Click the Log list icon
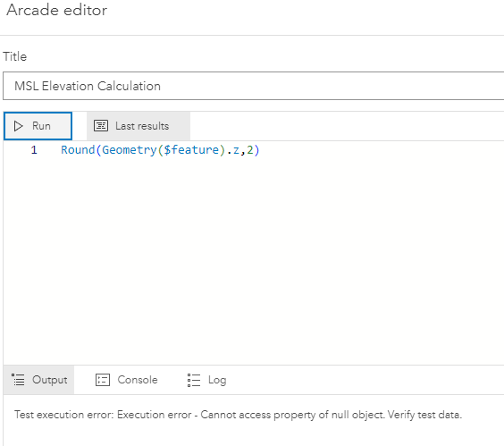504x446 pixels. pos(194,380)
